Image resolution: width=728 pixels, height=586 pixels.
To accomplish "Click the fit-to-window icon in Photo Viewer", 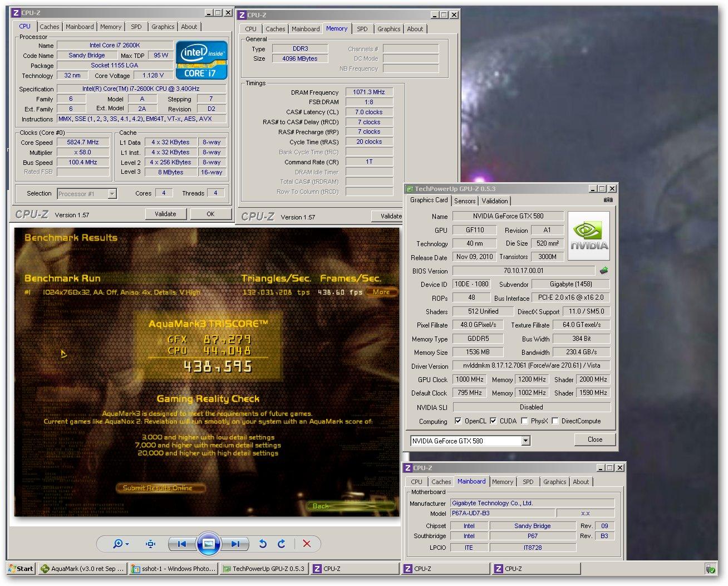I will pyautogui.click(x=150, y=544).
